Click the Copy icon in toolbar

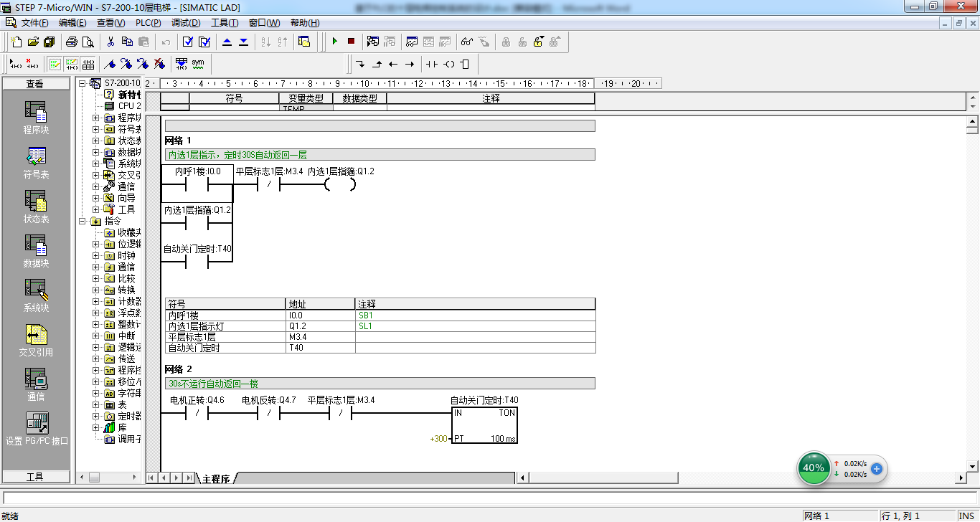127,42
